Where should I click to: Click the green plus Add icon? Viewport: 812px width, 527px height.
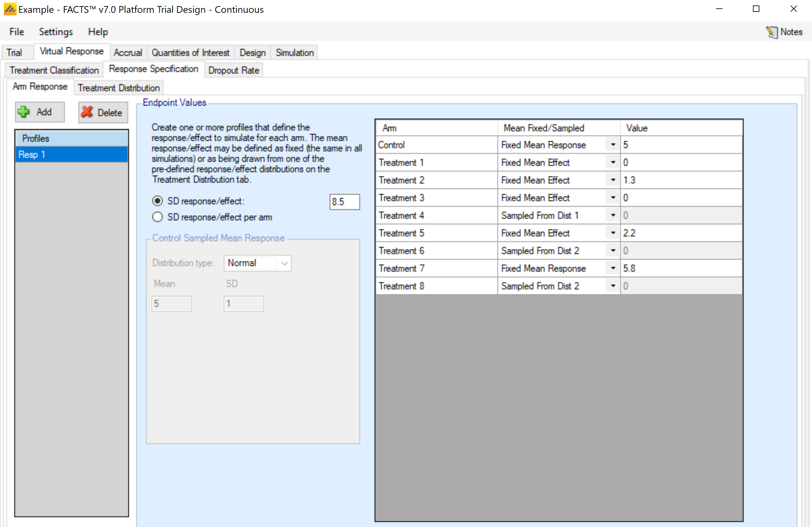pyautogui.click(x=23, y=112)
